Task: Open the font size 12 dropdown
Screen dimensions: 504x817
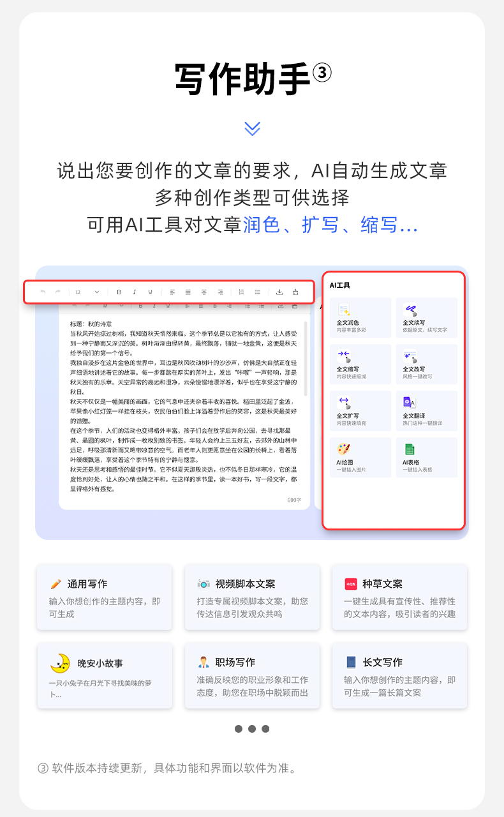Action: pyautogui.click(x=87, y=292)
